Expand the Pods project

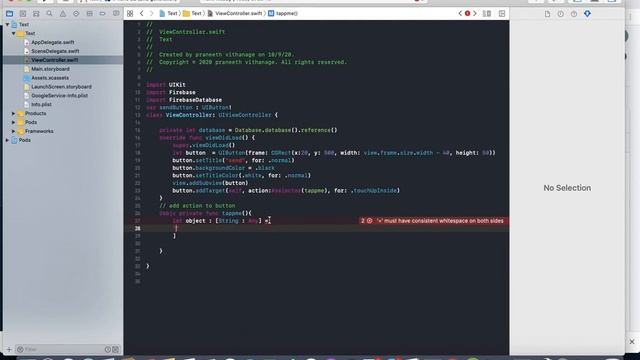(7, 140)
